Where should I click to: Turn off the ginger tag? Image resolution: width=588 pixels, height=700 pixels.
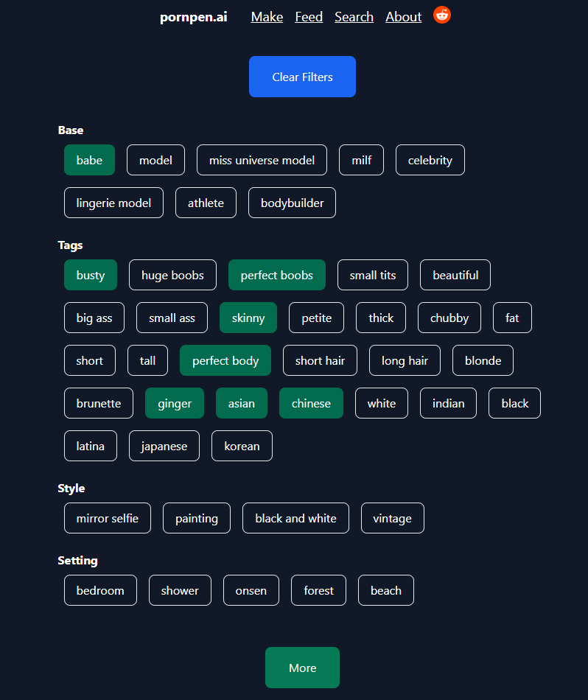(175, 403)
